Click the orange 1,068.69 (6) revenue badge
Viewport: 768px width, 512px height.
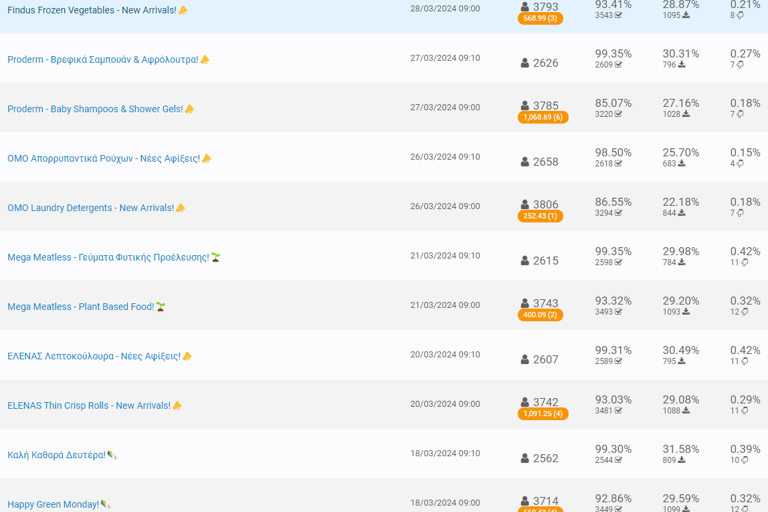543,117
